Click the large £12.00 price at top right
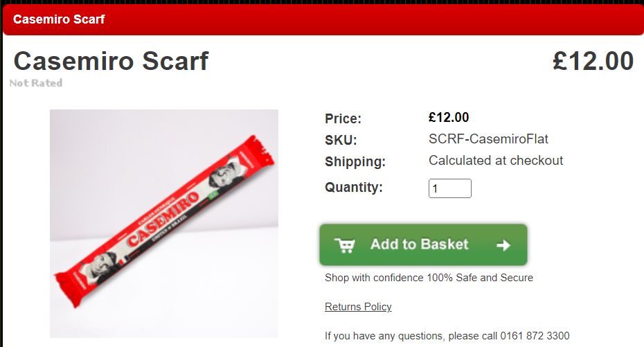The image size is (644, 347). [593, 61]
